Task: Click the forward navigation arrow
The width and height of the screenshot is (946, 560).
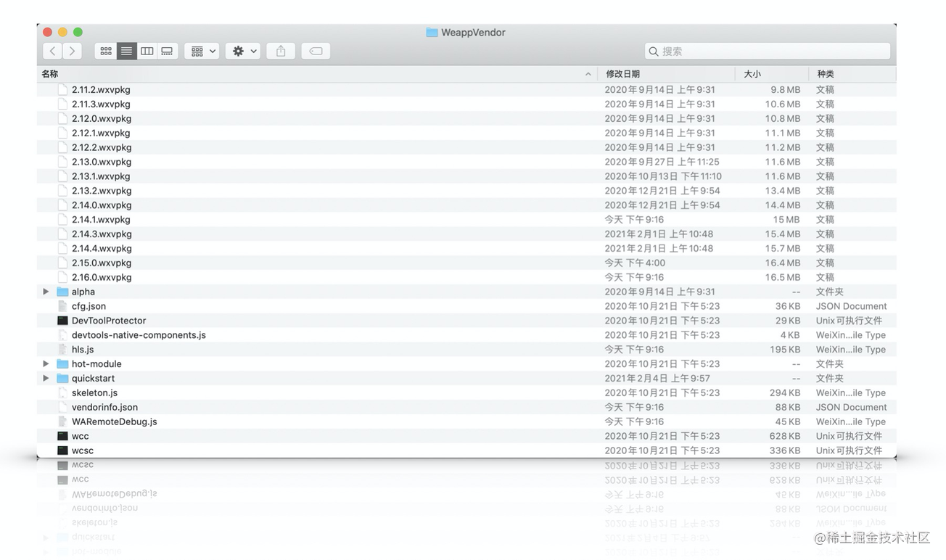Action: (x=72, y=51)
